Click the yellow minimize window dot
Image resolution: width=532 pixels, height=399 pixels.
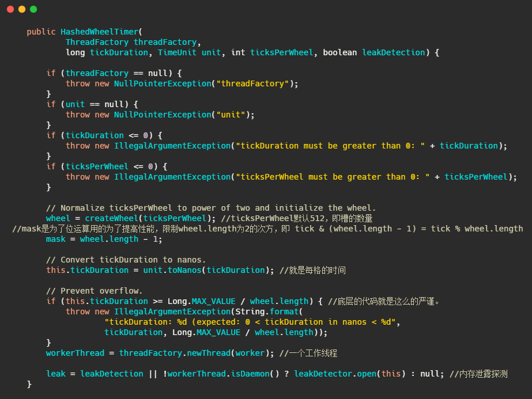point(22,9)
